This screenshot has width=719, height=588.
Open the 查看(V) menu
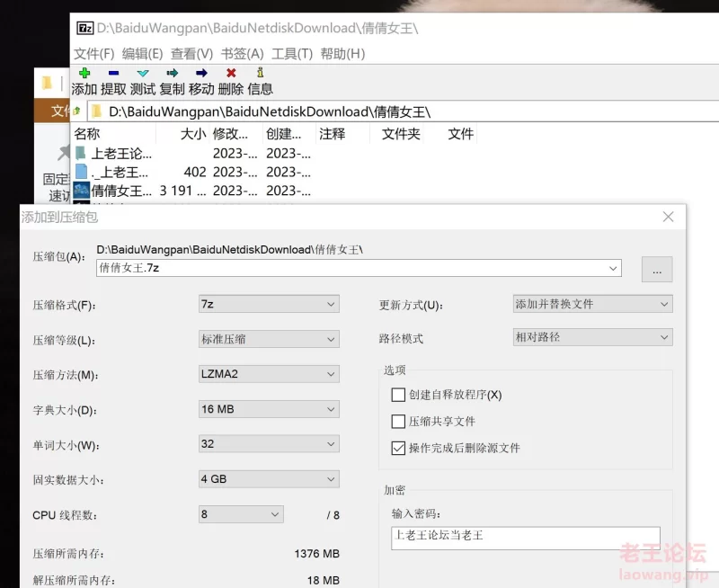tap(185, 53)
